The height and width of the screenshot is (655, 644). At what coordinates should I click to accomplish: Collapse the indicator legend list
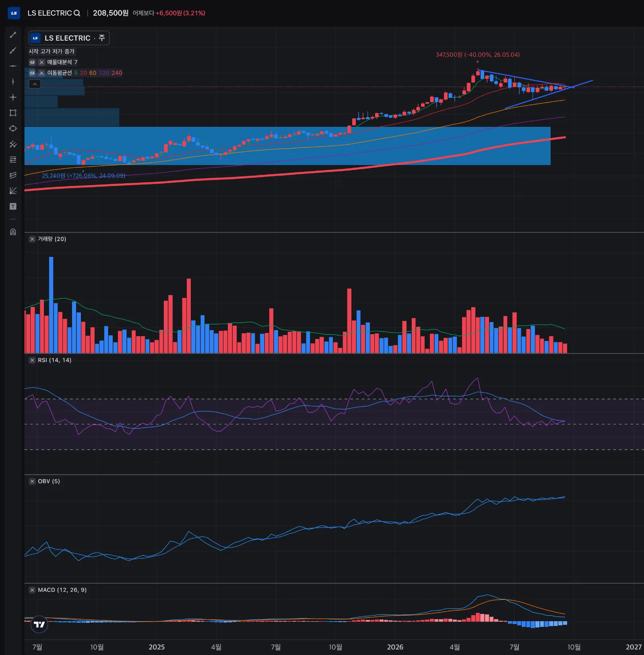click(35, 84)
